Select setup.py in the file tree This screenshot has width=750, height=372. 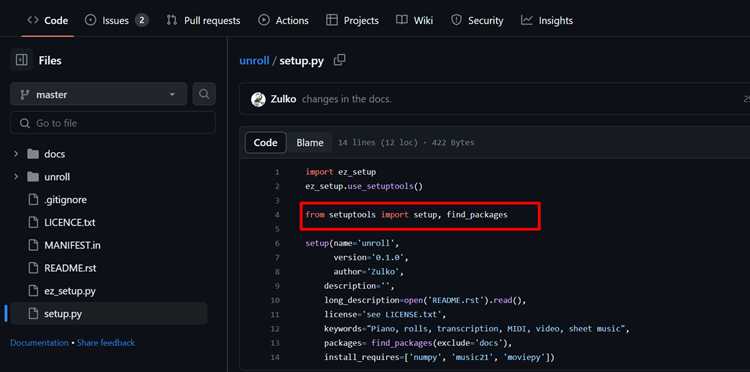[109, 314]
